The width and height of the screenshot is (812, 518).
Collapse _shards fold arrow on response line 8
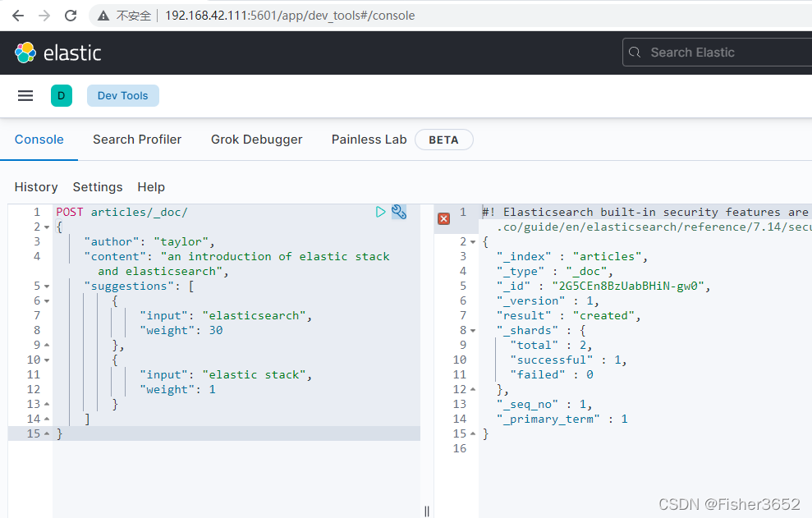click(473, 331)
